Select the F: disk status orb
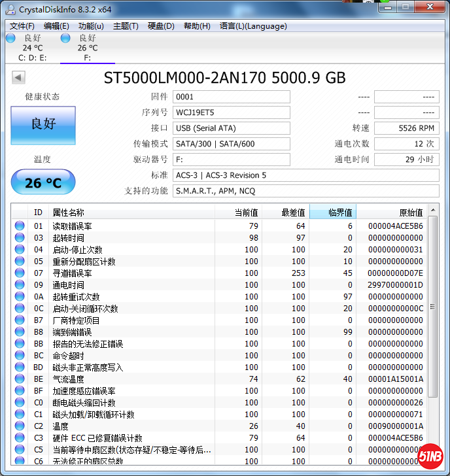 click(65, 39)
